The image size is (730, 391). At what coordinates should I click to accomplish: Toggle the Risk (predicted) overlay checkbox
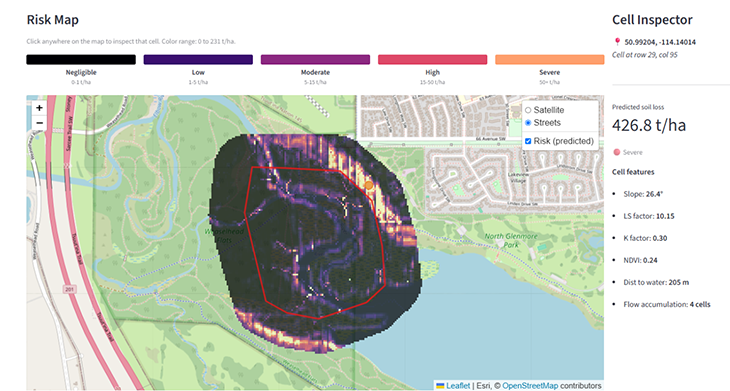coord(528,141)
